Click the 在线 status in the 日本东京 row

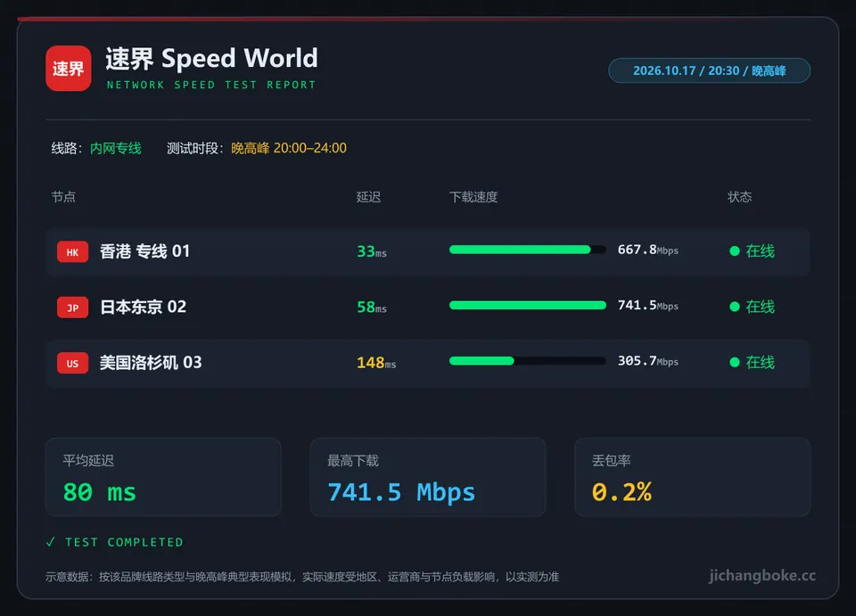(x=760, y=307)
